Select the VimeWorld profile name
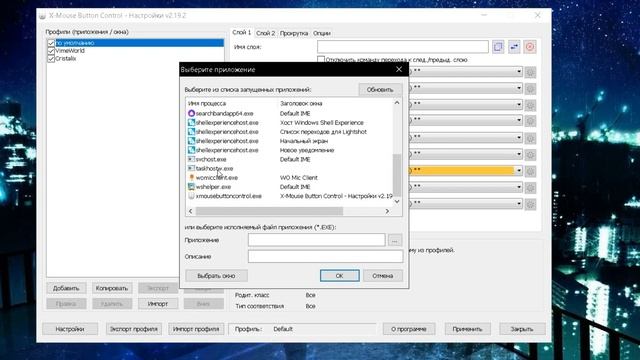This screenshot has height=360, width=640. (70, 51)
